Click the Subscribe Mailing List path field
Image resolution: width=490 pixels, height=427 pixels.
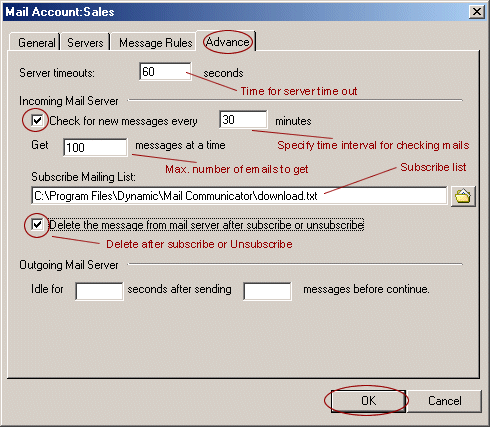pos(239,196)
